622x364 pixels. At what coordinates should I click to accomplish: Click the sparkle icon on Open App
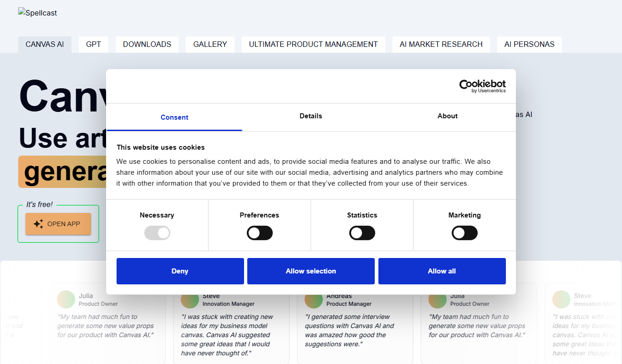38,224
